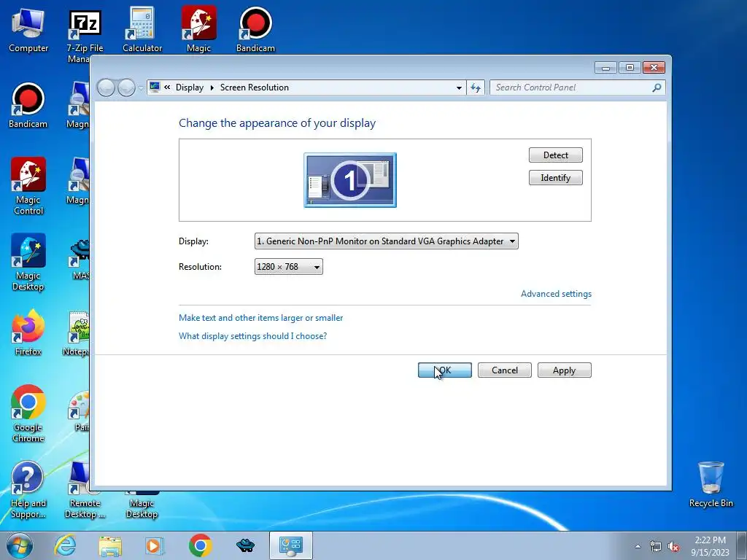Open the Bandicam icon in the left desktop column
Screen dimensions: 747x560
point(28,106)
